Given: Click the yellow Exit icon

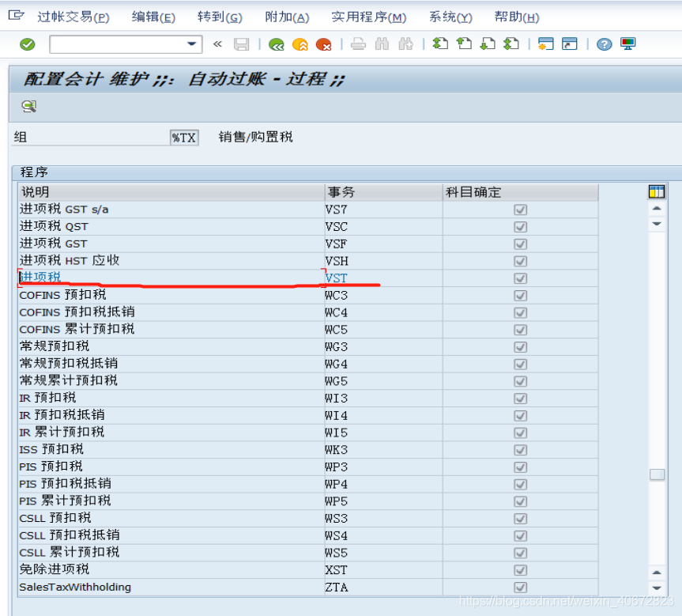Looking at the screenshot, I should point(300,44).
